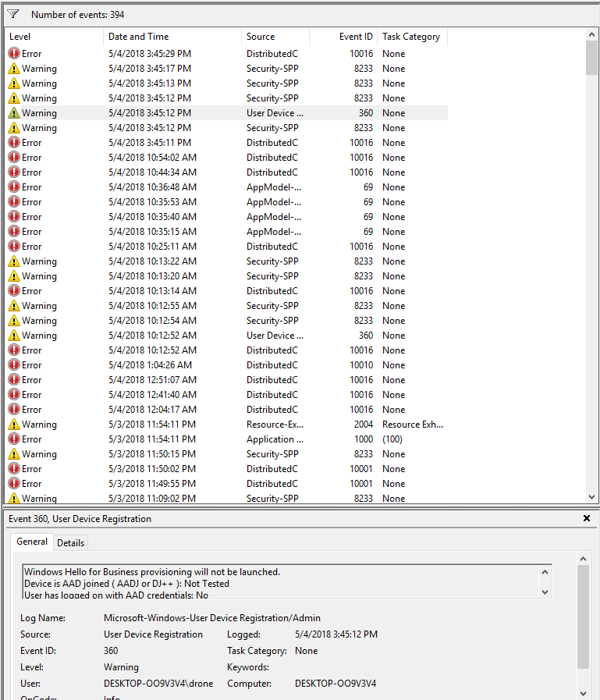This screenshot has width=600, height=700.
Task: Select the error icon of the 12:04:17 AM event
Action: (x=14, y=410)
